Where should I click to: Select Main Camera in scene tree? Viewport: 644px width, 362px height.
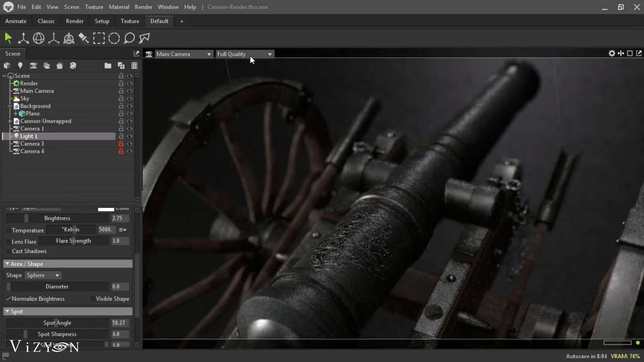pos(37,91)
